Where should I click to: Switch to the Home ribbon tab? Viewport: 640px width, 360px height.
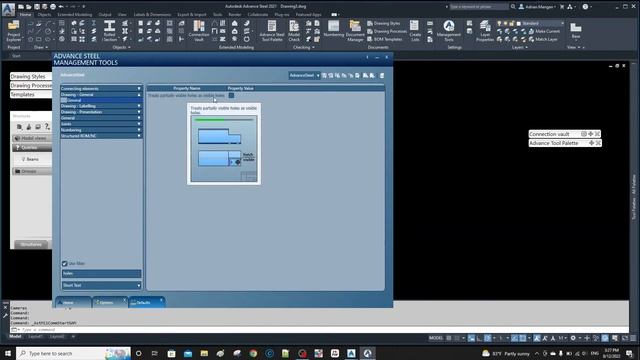coord(25,15)
